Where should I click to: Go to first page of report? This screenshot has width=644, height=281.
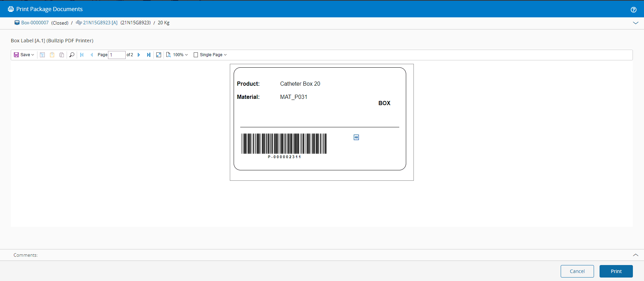point(82,55)
